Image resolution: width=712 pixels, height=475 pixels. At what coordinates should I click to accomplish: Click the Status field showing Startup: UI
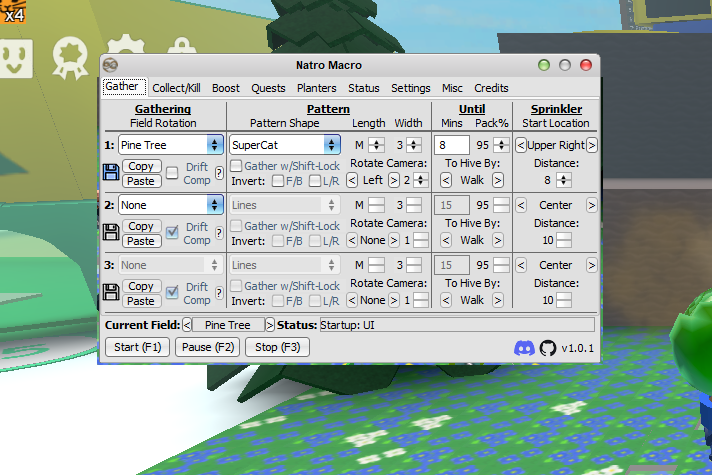click(457, 325)
